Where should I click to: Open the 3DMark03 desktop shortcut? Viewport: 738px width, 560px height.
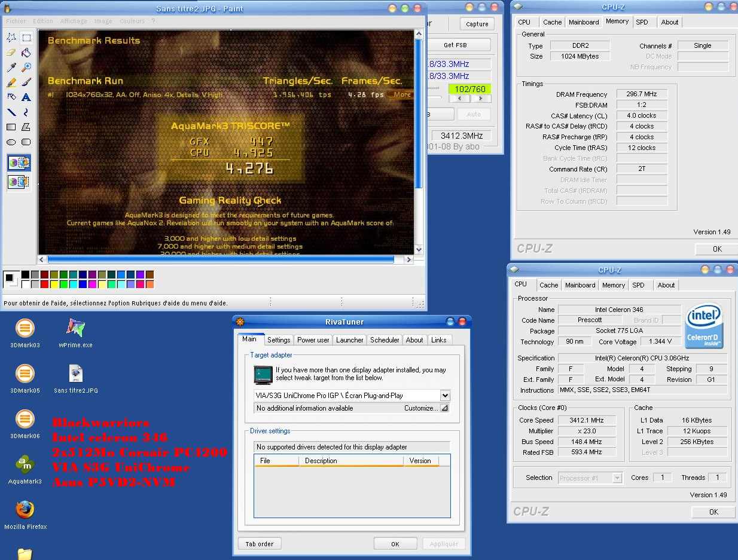(x=25, y=333)
